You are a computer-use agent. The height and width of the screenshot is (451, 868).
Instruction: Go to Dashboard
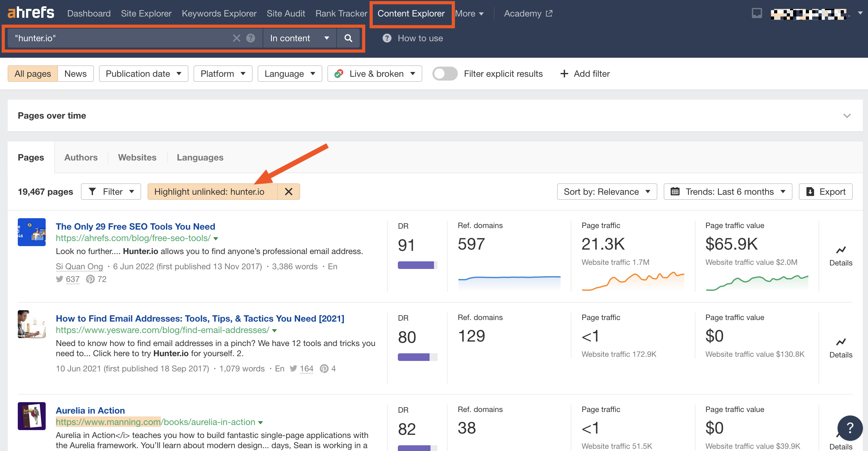(89, 13)
